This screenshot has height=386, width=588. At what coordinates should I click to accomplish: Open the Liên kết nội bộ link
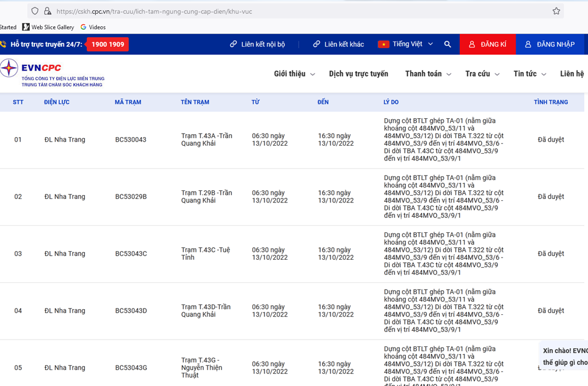tap(257, 44)
